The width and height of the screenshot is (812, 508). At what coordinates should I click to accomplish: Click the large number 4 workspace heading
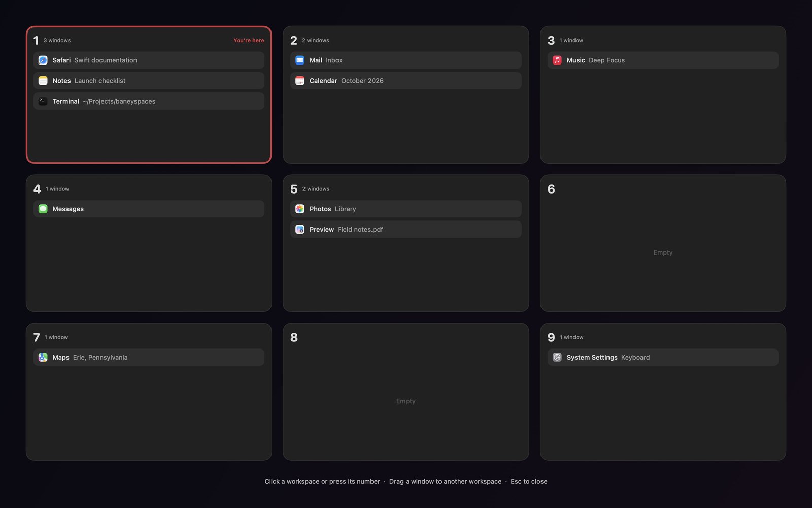(37, 189)
